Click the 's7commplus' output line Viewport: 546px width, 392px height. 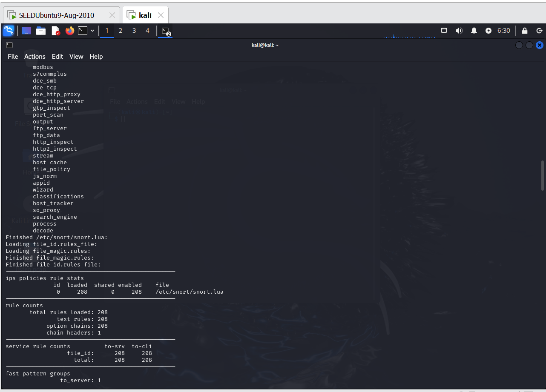click(x=50, y=74)
